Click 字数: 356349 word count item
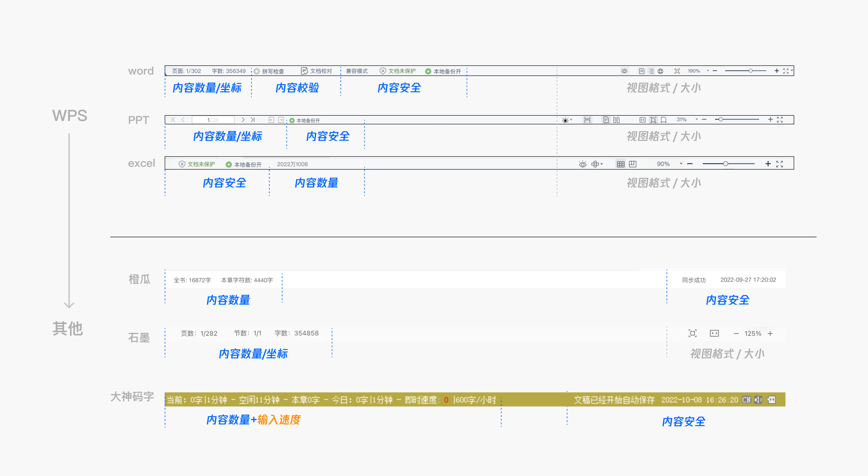The image size is (868, 476). (229, 71)
